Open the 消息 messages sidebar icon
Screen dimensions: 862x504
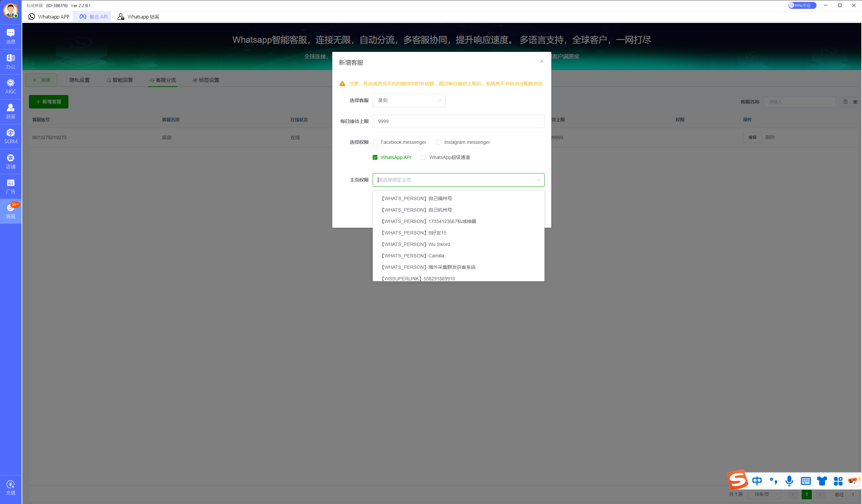click(10, 36)
